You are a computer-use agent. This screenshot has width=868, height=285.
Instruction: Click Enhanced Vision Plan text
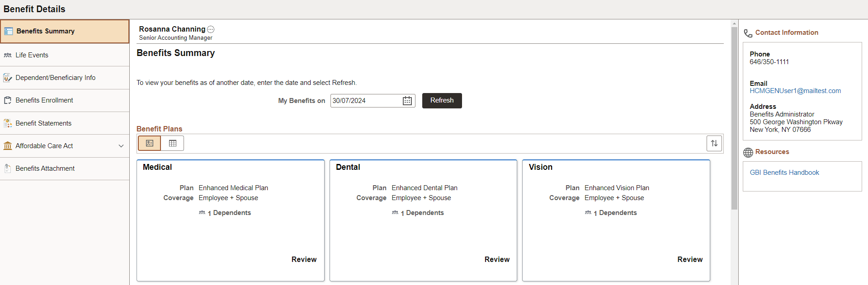click(617, 188)
